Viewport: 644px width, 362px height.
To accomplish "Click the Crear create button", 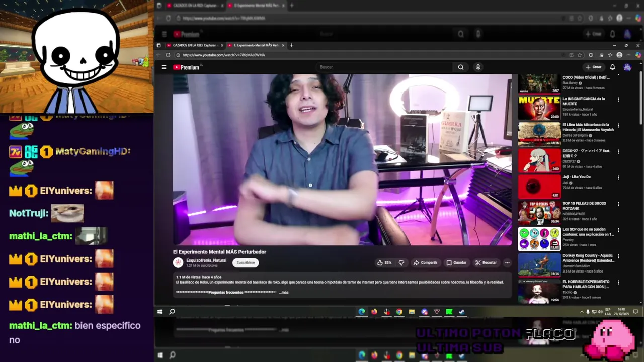I will (x=594, y=67).
